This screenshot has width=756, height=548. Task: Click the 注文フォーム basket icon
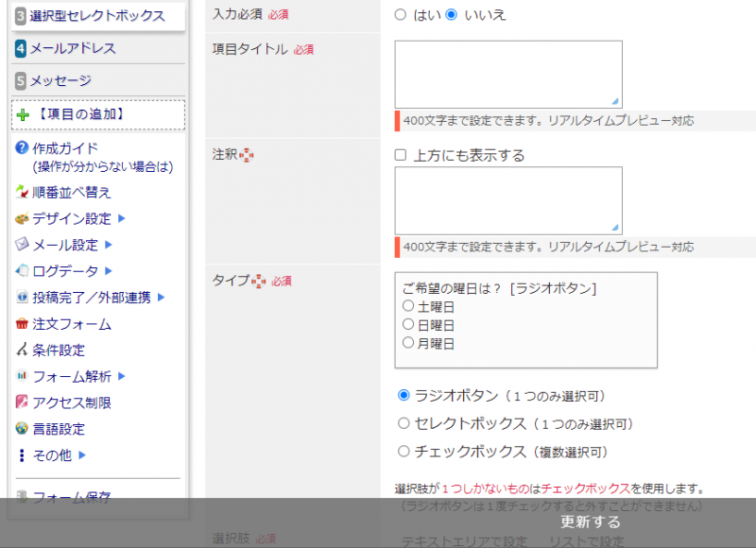[x=23, y=324]
